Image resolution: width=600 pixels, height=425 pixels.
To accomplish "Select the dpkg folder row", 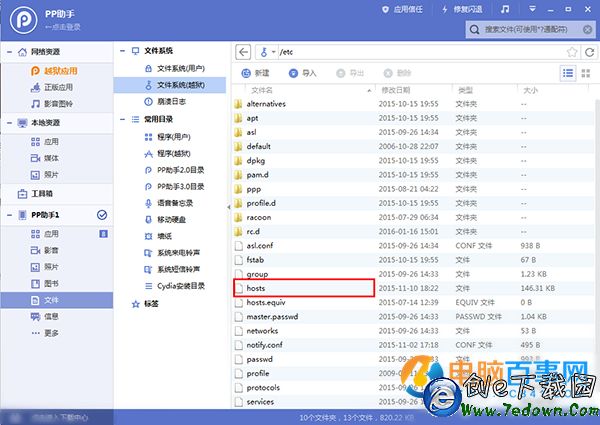I will pyautogui.click(x=413, y=161).
